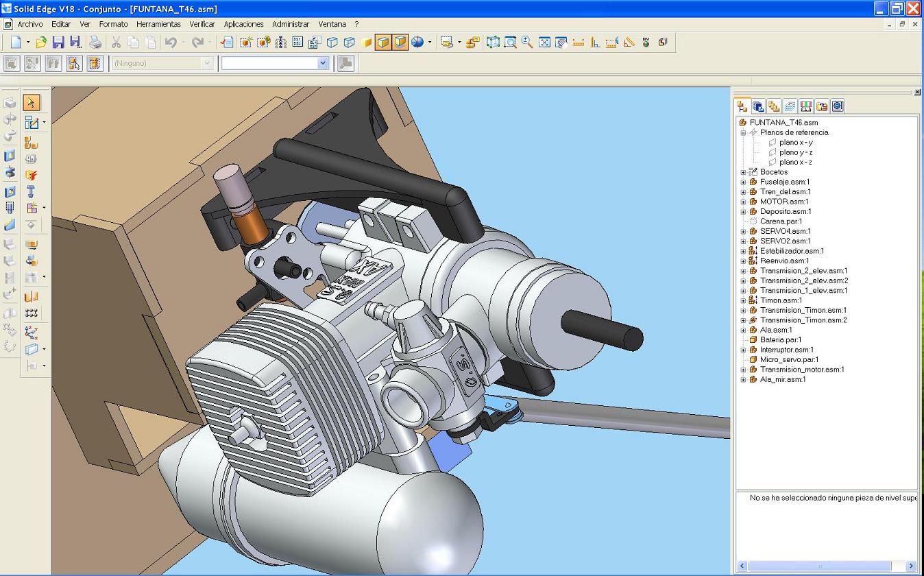The width and height of the screenshot is (924, 576).
Task: Click the Undo arrow icon
Action: (x=171, y=43)
